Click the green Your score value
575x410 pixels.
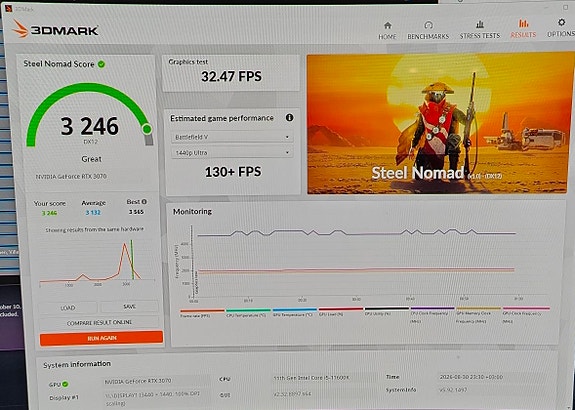(49, 213)
